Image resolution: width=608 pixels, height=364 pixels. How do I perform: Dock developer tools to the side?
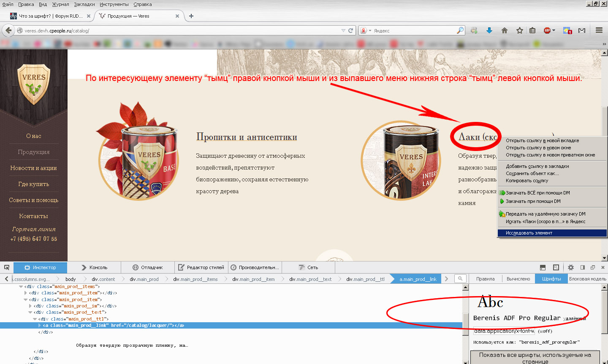[x=583, y=267]
